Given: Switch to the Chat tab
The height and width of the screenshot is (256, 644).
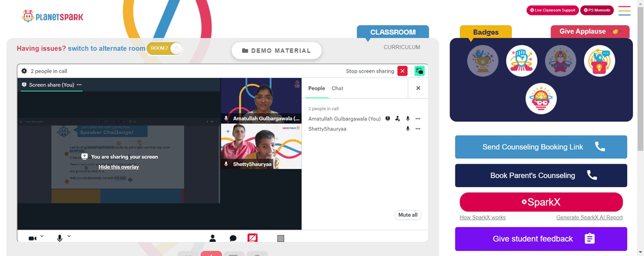Looking at the screenshot, I should [337, 88].
